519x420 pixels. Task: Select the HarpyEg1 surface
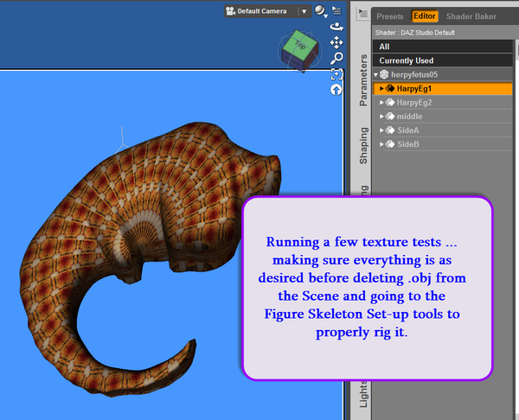pyautogui.click(x=443, y=89)
